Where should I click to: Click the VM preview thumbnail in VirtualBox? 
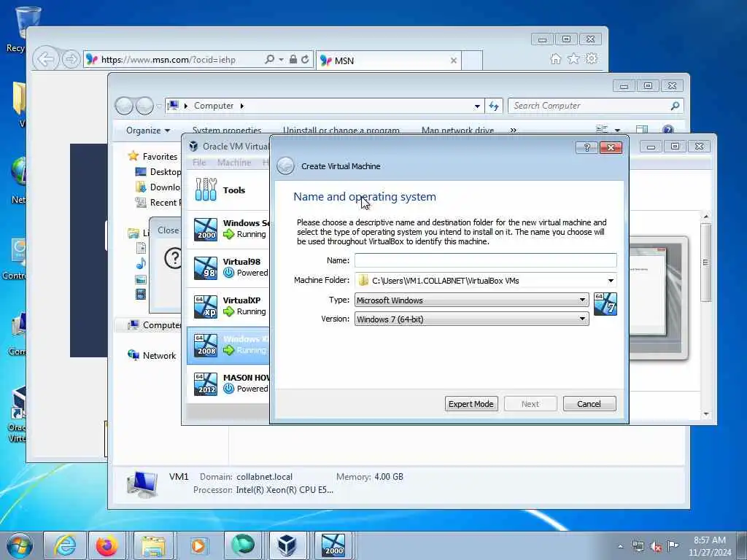tap(659, 297)
